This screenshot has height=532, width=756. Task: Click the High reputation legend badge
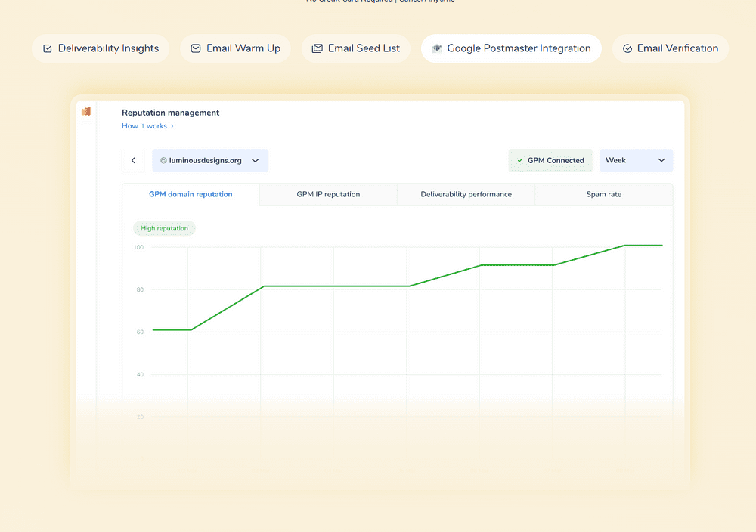click(x=164, y=228)
